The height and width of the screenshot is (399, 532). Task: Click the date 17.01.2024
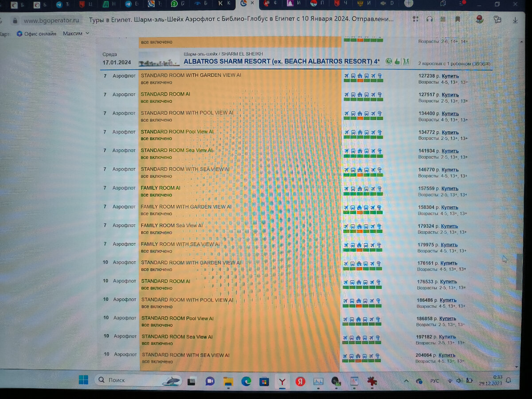(x=117, y=63)
